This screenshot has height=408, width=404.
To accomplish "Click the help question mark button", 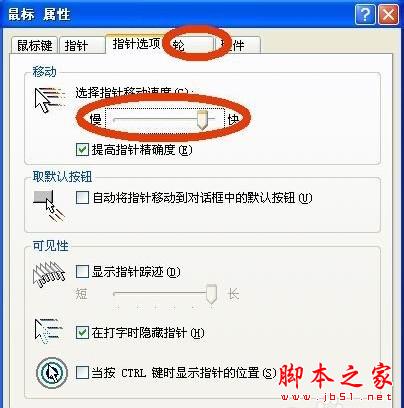I will click(365, 14).
